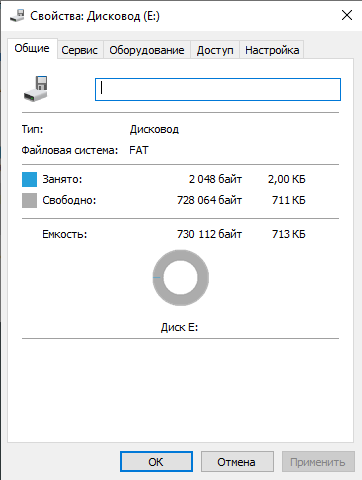Click the drive label text field
The image size is (362, 480).
pyautogui.click(x=218, y=89)
